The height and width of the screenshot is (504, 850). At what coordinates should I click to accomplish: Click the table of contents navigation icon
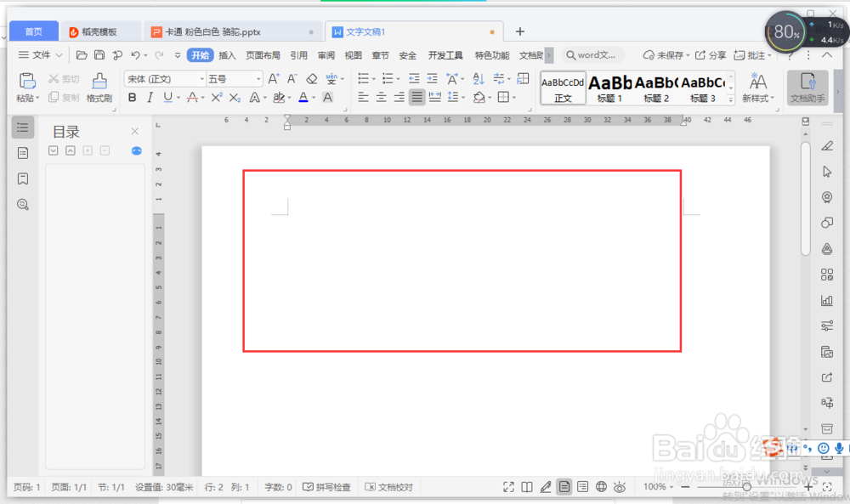pos(23,127)
